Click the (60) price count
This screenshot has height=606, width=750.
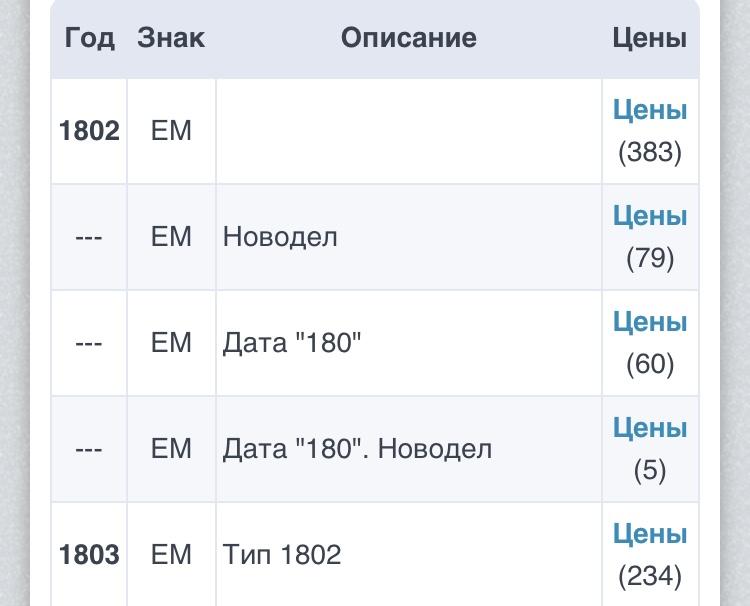tap(650, 364)
